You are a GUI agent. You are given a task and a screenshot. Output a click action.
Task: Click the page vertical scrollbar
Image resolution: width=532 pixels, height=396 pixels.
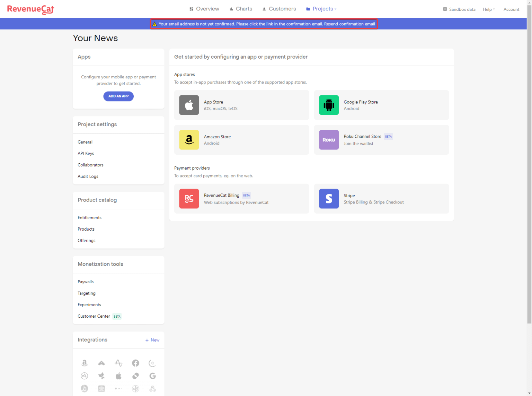(x=529, y=173)
